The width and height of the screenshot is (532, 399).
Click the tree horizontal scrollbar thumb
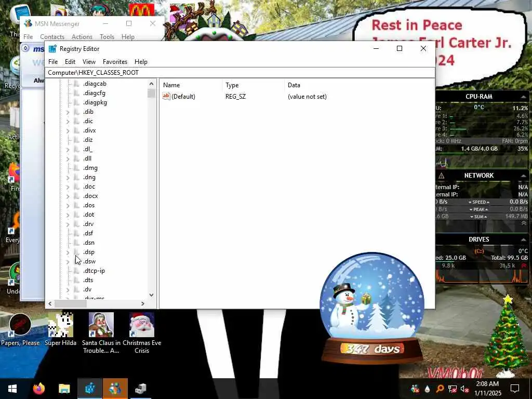[71, 303]
